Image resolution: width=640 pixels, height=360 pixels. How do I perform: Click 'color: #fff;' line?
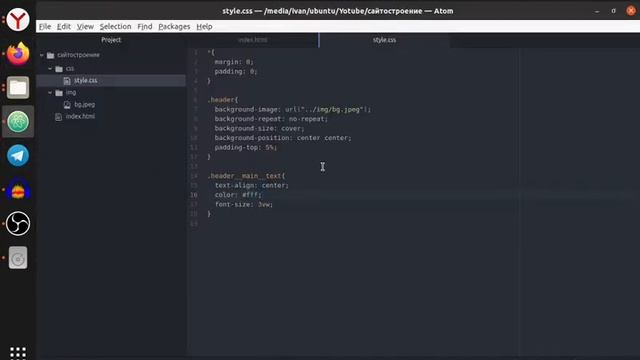[x=238, y=195]
